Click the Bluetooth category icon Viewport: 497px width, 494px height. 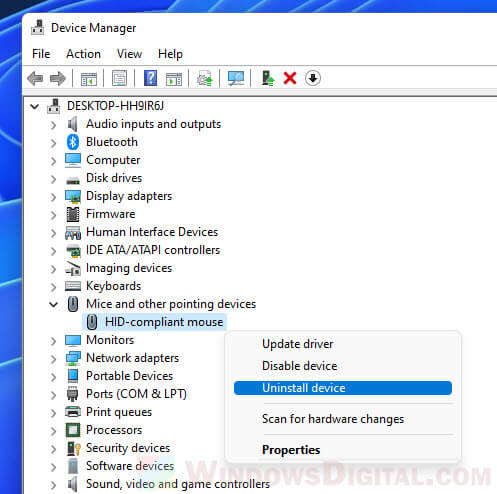pyautogui.click(x=73, y=142)
